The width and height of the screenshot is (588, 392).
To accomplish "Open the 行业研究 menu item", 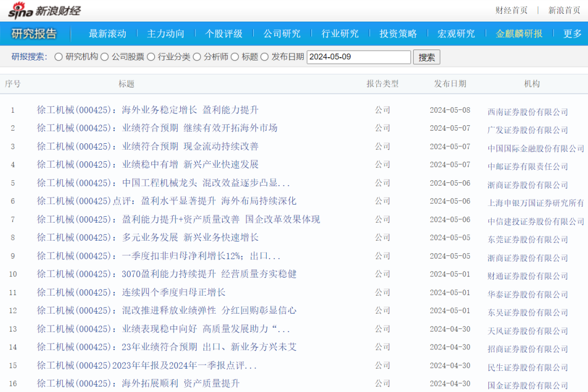I will pos(340,34).
